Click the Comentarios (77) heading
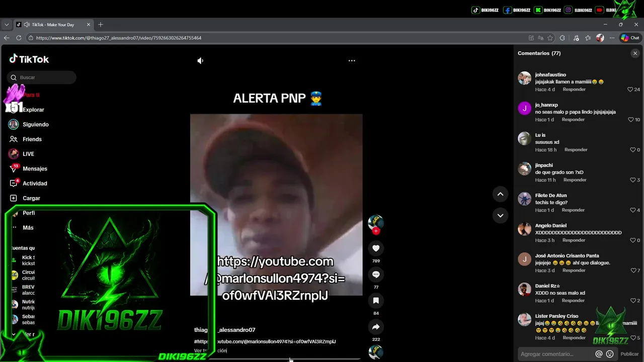The height and width of the screenshot is (362, 644). click(x=539, y=53)
